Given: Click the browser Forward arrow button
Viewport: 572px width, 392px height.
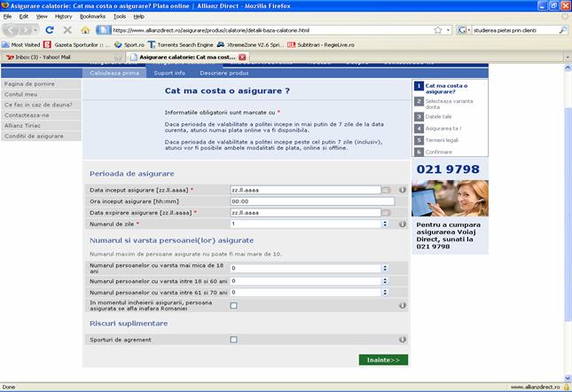Looking at the screenshot, I should 25,30.
